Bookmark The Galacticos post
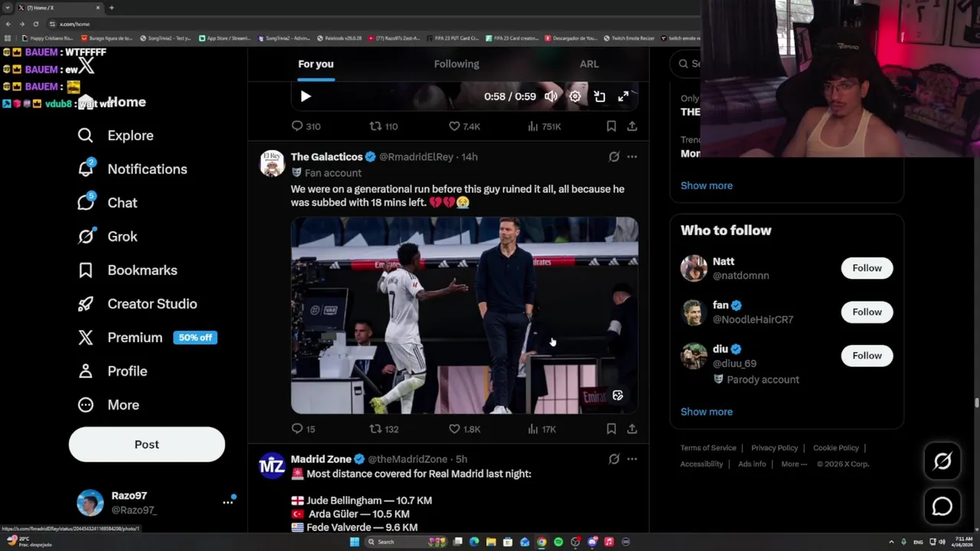 point(611,429)
